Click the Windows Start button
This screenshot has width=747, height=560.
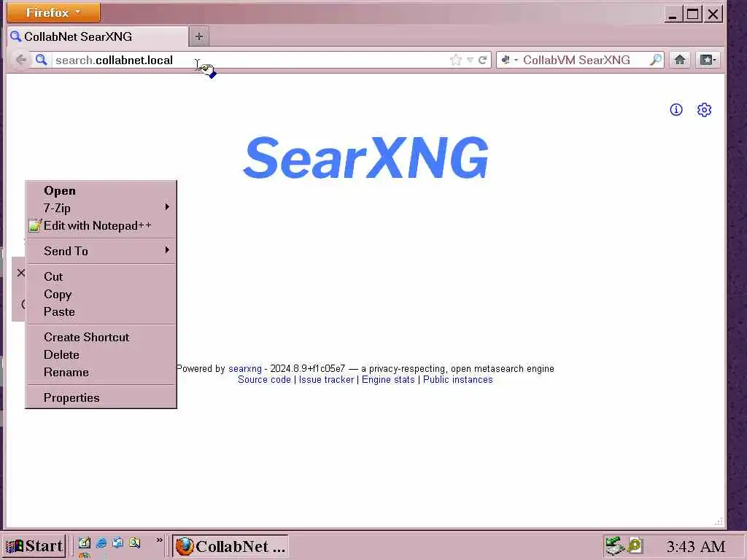coord(34,545)
